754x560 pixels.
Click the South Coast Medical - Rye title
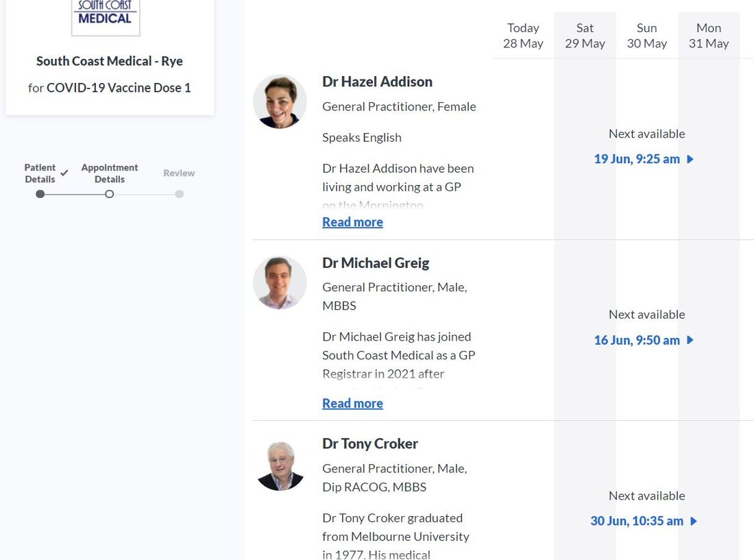click(x=110, y=61)
